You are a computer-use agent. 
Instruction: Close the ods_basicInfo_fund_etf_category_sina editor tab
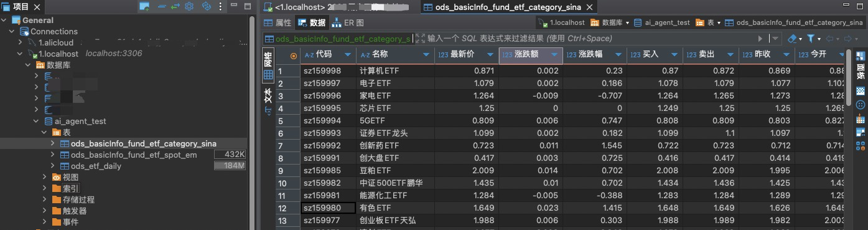(590, 7)
